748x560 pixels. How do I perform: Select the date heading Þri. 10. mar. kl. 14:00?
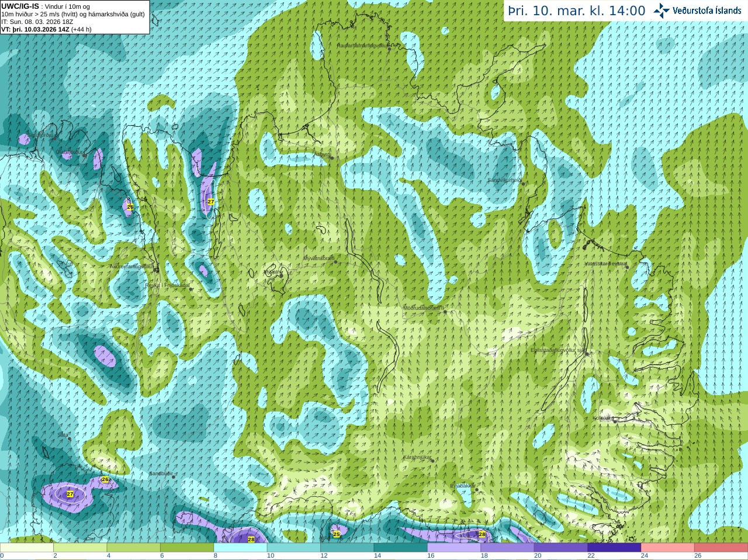[x=577, y=11]
